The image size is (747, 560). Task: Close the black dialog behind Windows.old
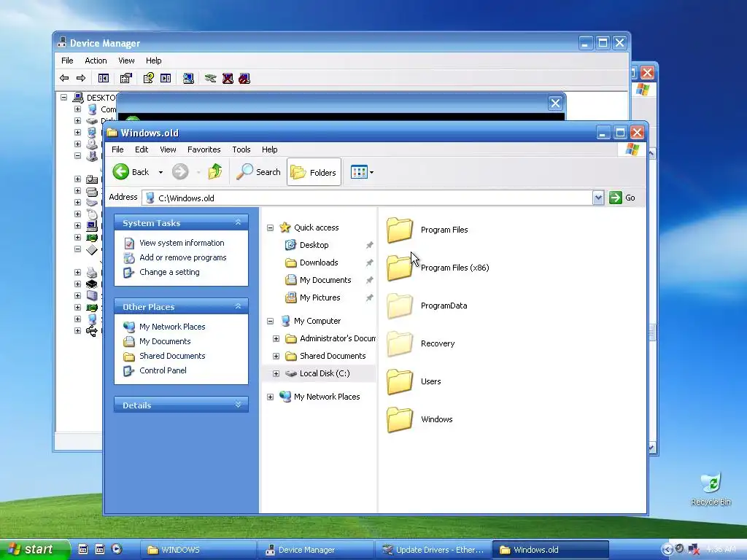point(555,104)
